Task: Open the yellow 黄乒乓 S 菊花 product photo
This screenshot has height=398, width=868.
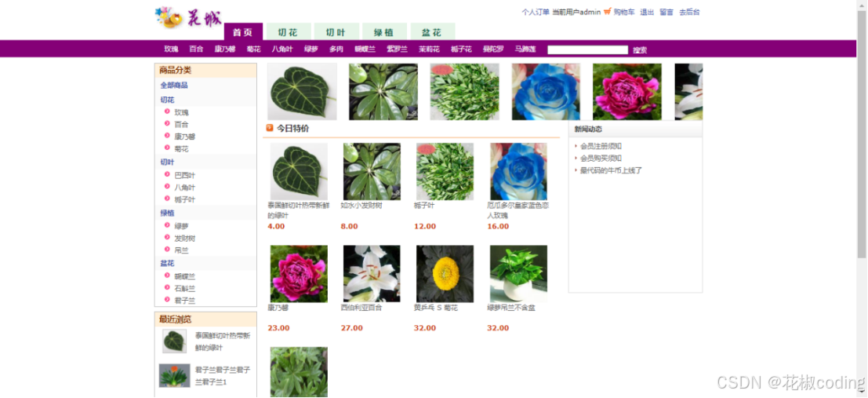Action: pyautogui.click(x=445, y=274)
